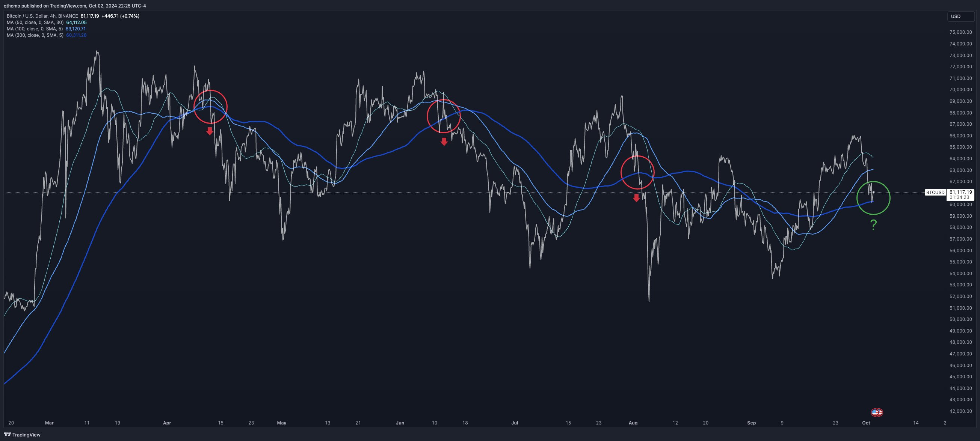Click the red down arrow near August

click(636, 198)
